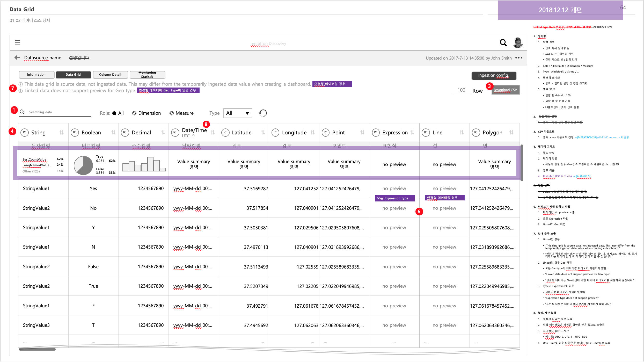Sort the Decimal column

pyautogui.click(x=163, y=132)
